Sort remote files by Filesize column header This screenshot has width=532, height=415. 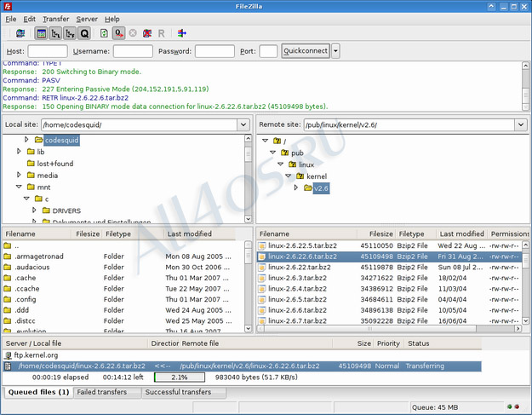(377, 233)
